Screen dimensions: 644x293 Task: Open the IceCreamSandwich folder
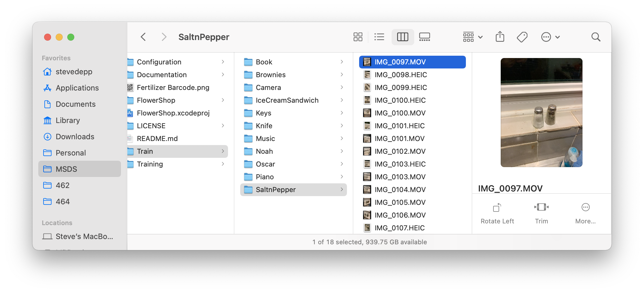pyautogui.click(x=294, y=100)
